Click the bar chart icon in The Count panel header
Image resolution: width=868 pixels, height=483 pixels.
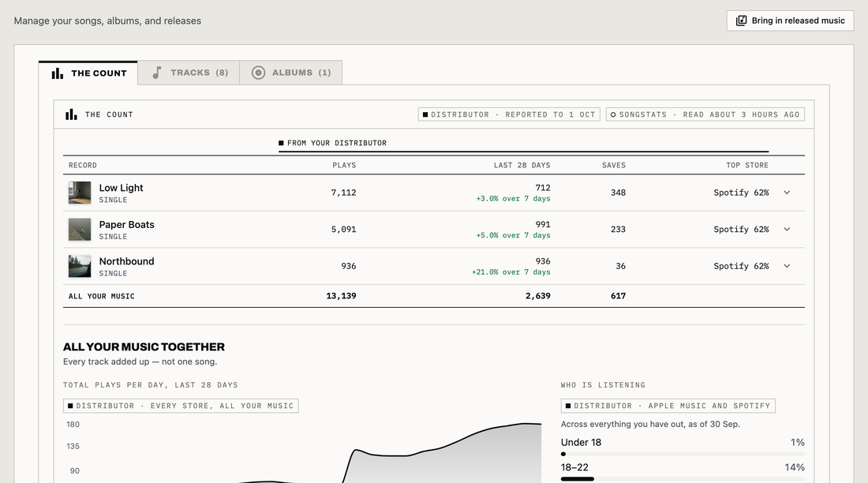click(x=71, y=114)
